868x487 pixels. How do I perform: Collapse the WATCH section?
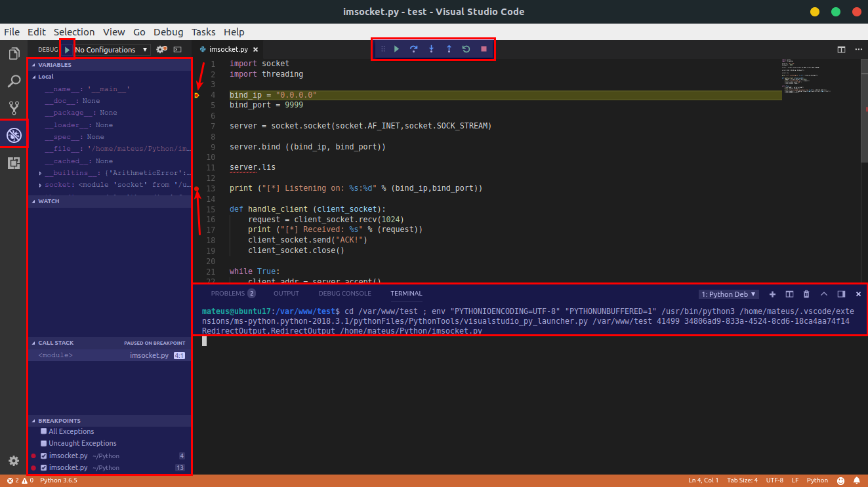coord(109,201)
